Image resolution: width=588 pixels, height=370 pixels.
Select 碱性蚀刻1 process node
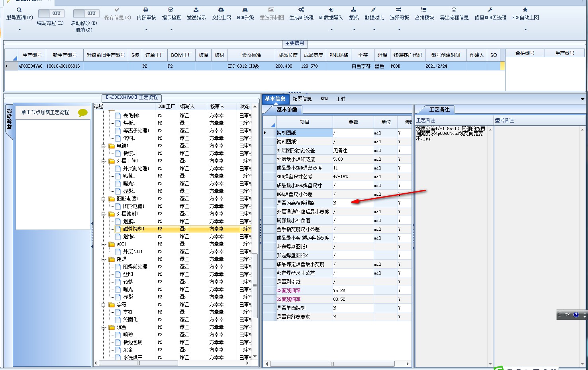tap(134, 229)
